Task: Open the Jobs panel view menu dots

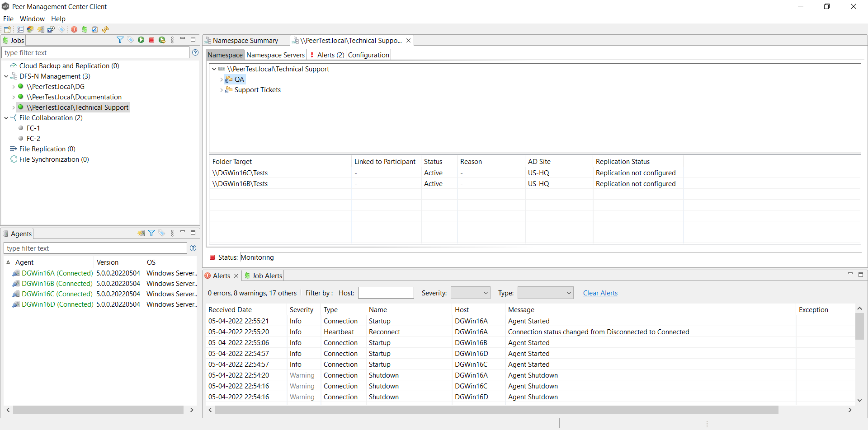Action: [172, 40]
